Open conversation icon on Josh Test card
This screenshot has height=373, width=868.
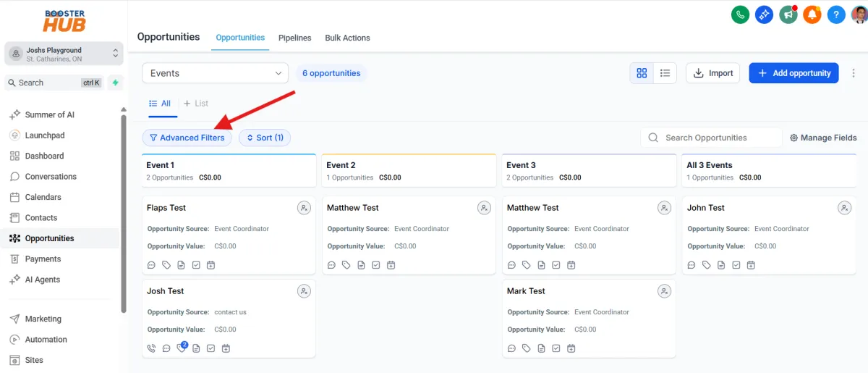166,348
